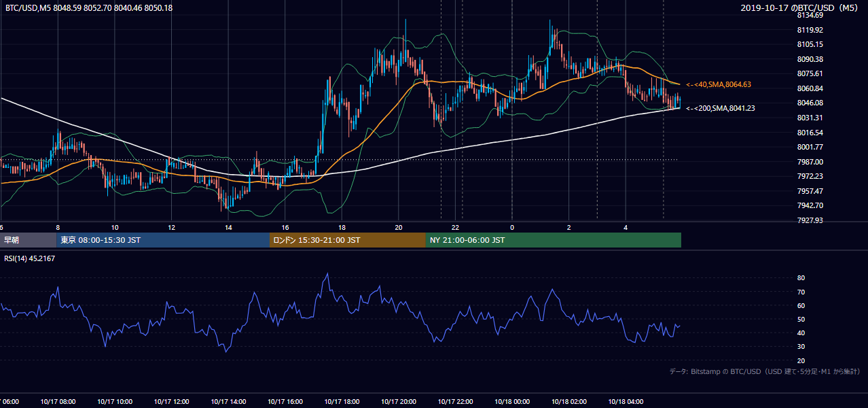Viewport: 868px width, 408px height.
Task: Click price axis value 7972.23
Action: click(x=810, y=176)
